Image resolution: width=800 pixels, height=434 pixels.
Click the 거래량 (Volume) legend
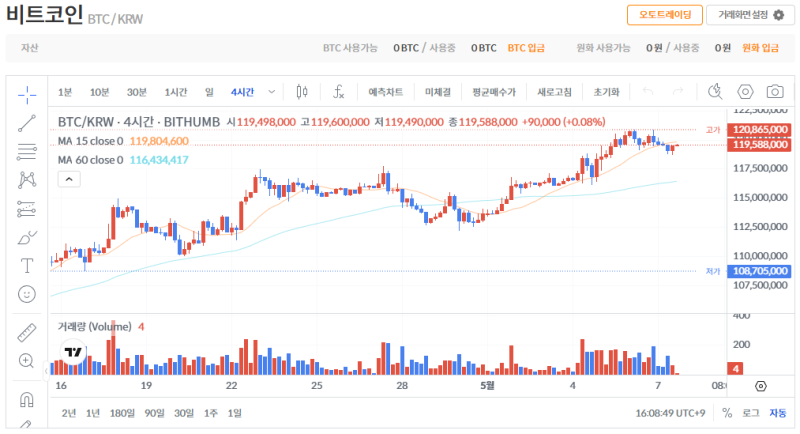pos(94,326)
